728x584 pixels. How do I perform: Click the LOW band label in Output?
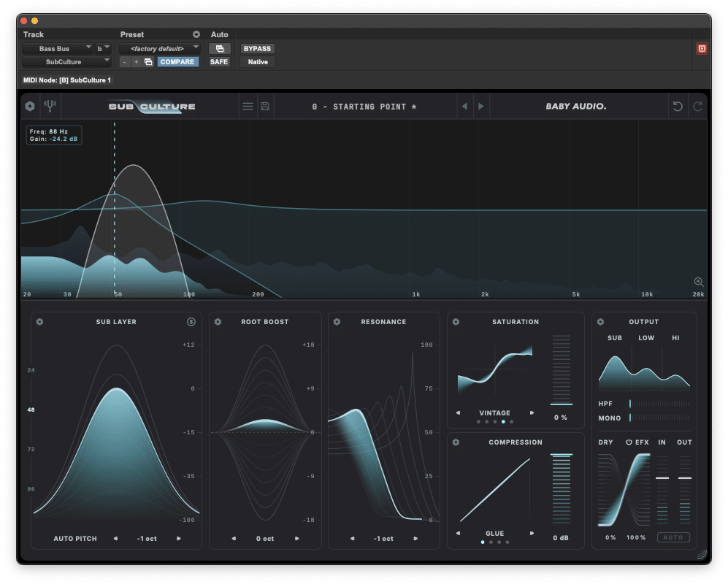(x=646, y=338)
